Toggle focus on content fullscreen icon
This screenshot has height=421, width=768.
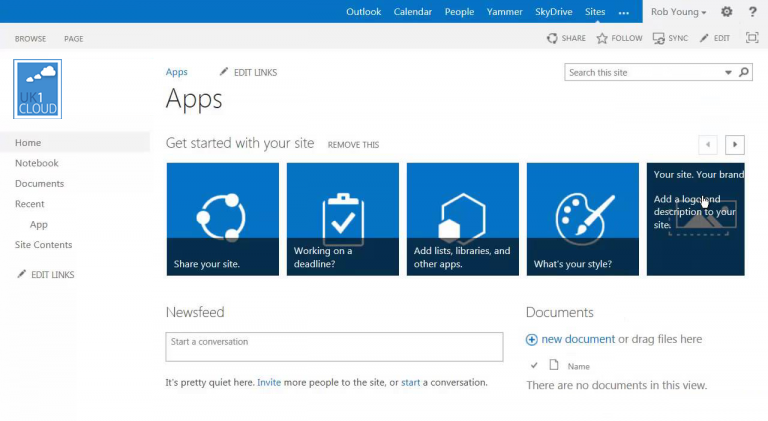752,38
